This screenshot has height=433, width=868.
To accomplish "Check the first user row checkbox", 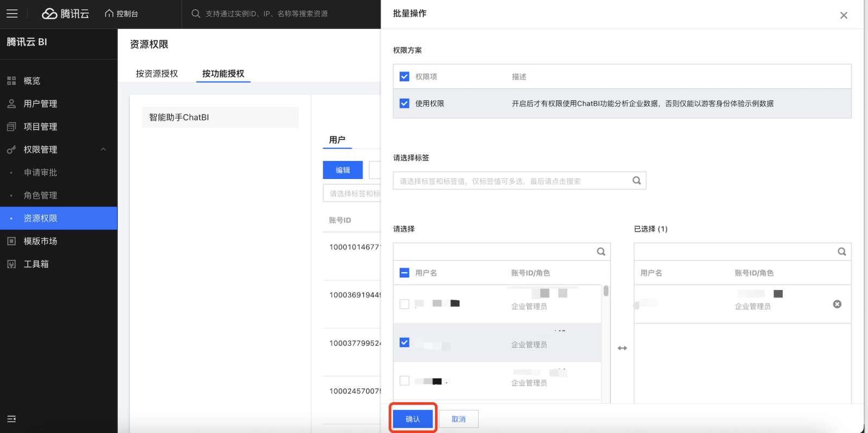I will pyautogui.click(x=404, y=304).
